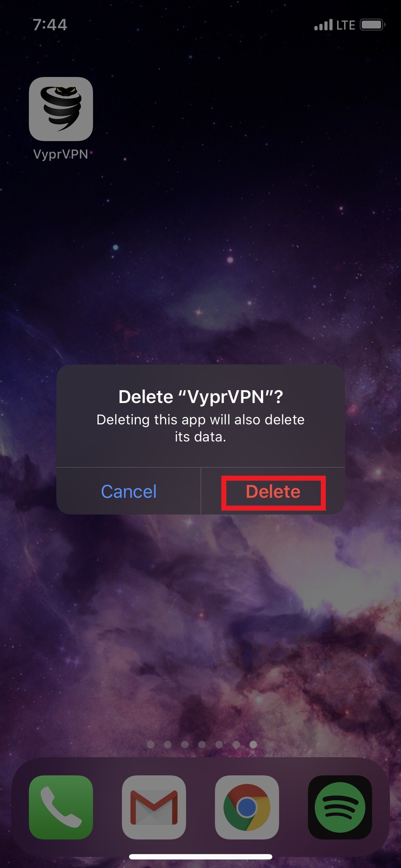Select the first home screen page dot
The height and width of the screenshot is (868, 401).
[151, 744]
